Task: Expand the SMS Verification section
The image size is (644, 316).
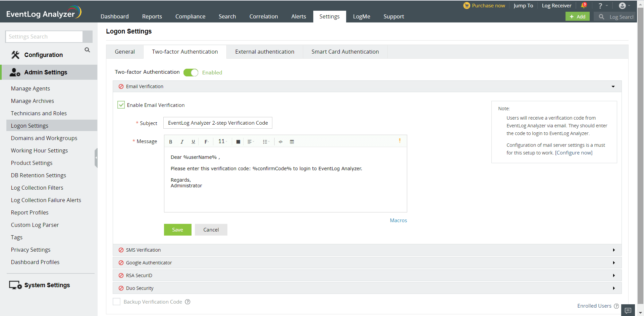Action: point(367,250)
